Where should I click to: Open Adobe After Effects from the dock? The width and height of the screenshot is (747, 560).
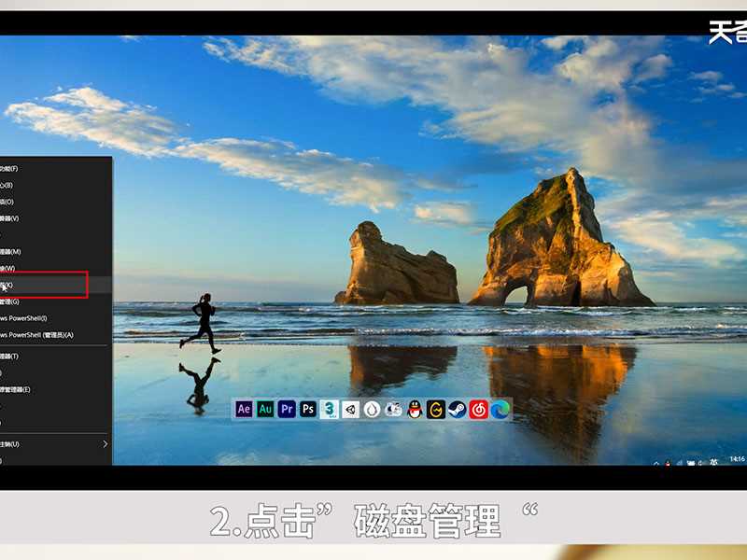point(245,409)
